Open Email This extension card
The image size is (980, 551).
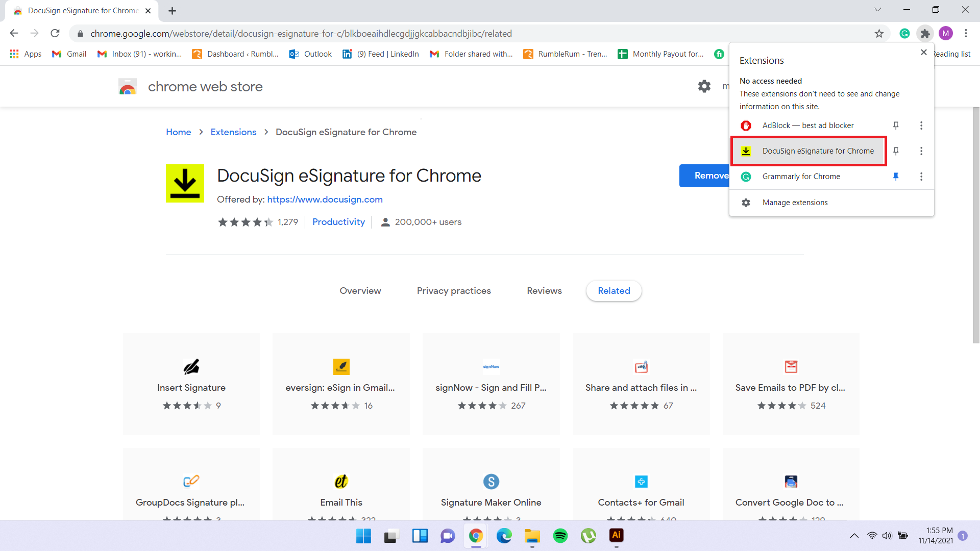(x=341, y=485)
